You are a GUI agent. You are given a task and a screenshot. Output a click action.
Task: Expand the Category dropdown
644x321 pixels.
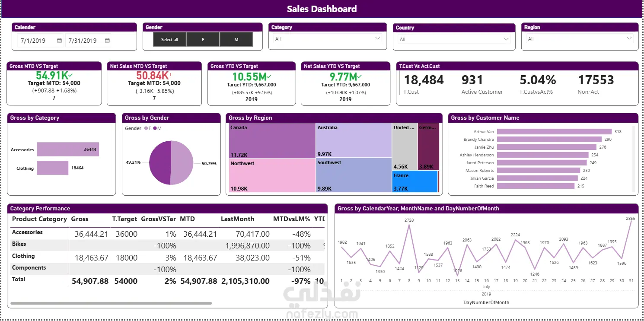(x=378, y=38)
